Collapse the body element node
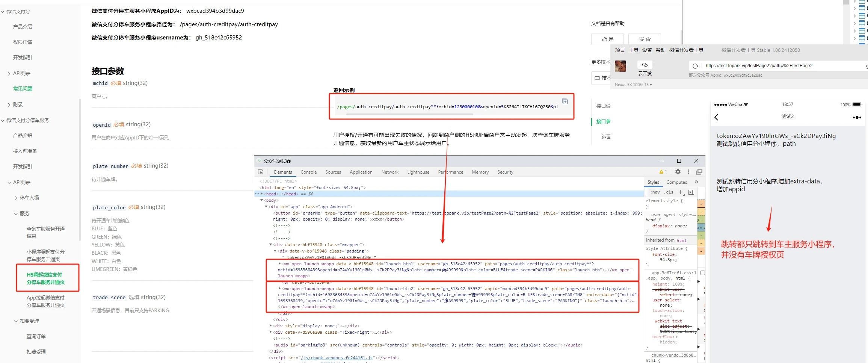 [262, 200]
